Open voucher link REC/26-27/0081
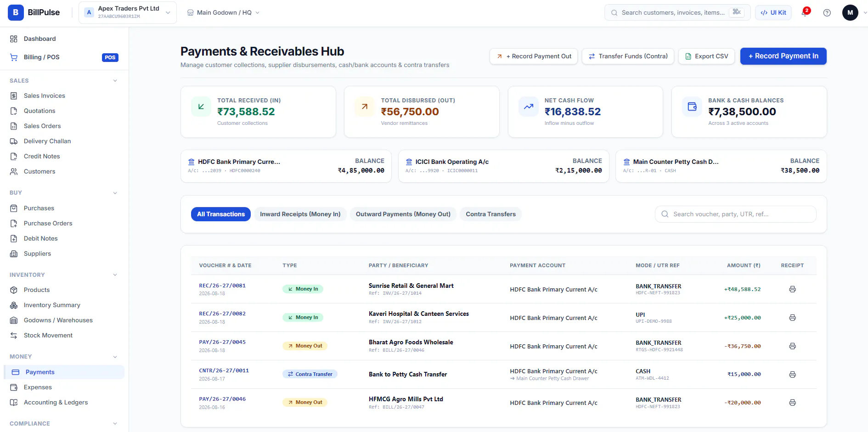This screenshot has height=432, width=868. pyautogui.click(x=222, y=286)
